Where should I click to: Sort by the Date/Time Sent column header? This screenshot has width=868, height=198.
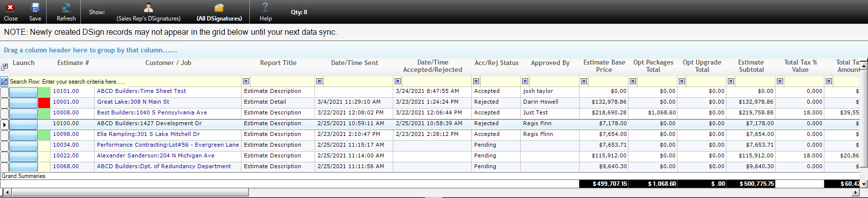pos(355,63)
